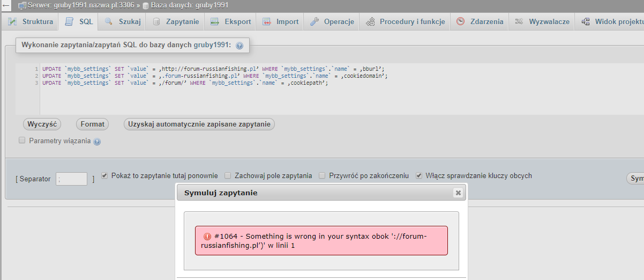Click help icon beside Parametry wiązania
644x280 pixels.
point(97,142)
